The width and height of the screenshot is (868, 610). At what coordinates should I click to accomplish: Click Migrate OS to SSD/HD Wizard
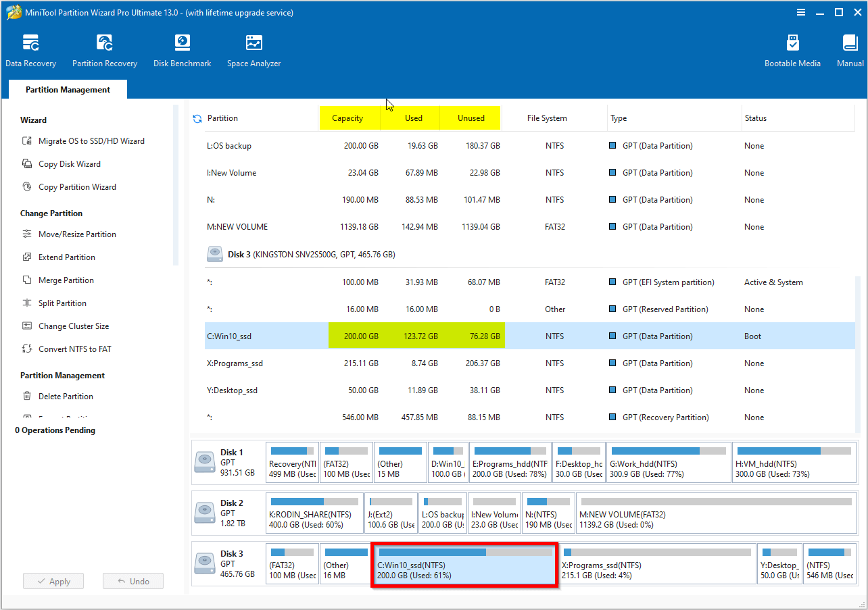pos(83,141)
